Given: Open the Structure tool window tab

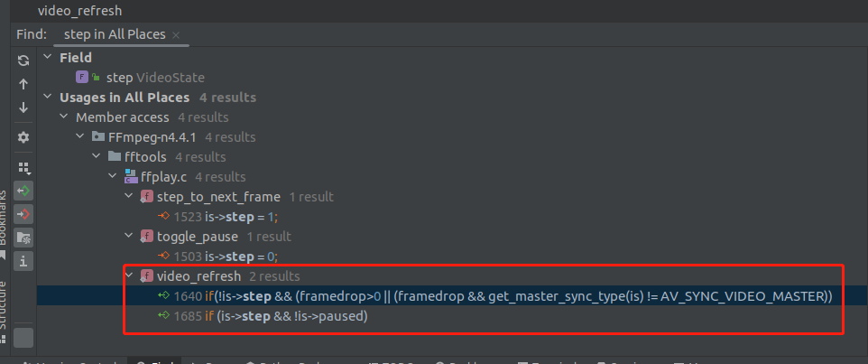Looking at the screenshot, I should pyautogui.click(x=5, y=306).
